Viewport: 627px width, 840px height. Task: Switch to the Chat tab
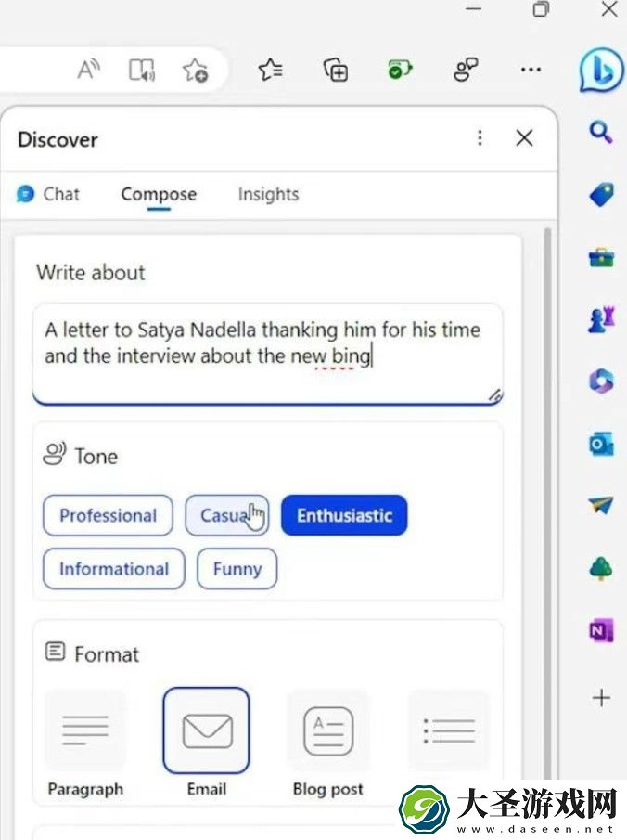(47, 194)
